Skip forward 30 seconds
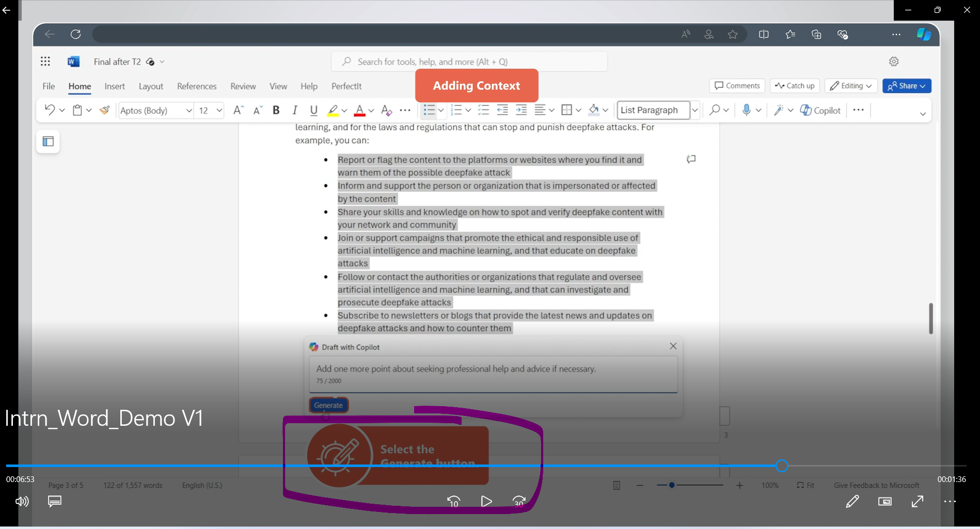980x529 pixels. 519,501
